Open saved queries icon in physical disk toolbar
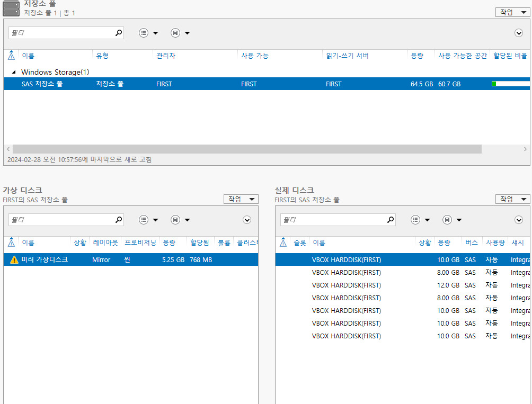Screen dimensions: 532x404 click(447, 220)
